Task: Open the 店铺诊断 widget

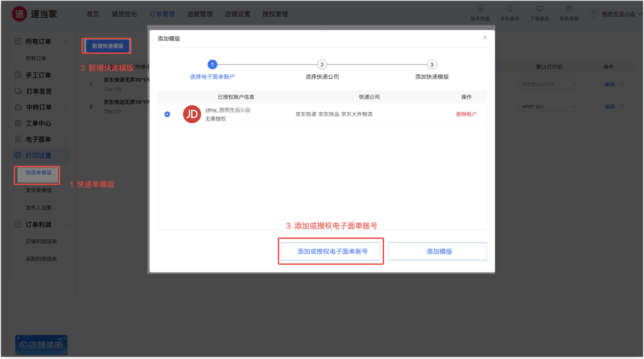Action: pyautogui.click(x=41, y=345)
